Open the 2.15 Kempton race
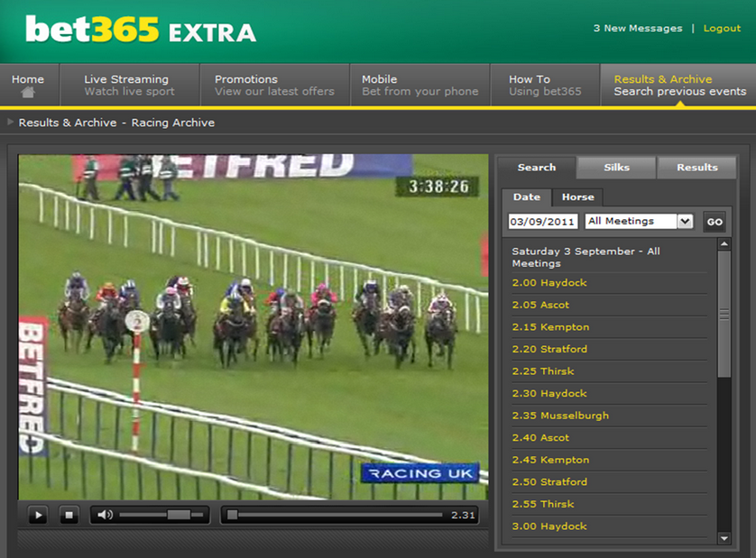The width and height of the screenshot is (756, 558). click(x=550, y=327)
